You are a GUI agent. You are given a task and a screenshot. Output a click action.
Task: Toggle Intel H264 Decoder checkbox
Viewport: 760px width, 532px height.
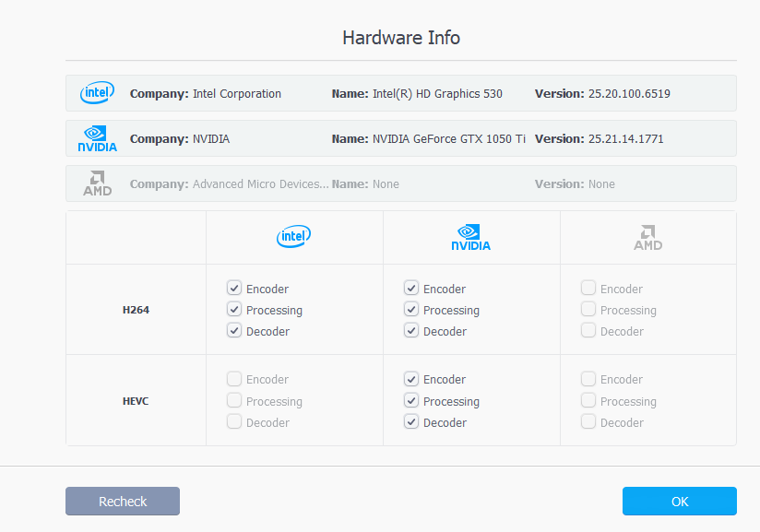coord(234,330)
